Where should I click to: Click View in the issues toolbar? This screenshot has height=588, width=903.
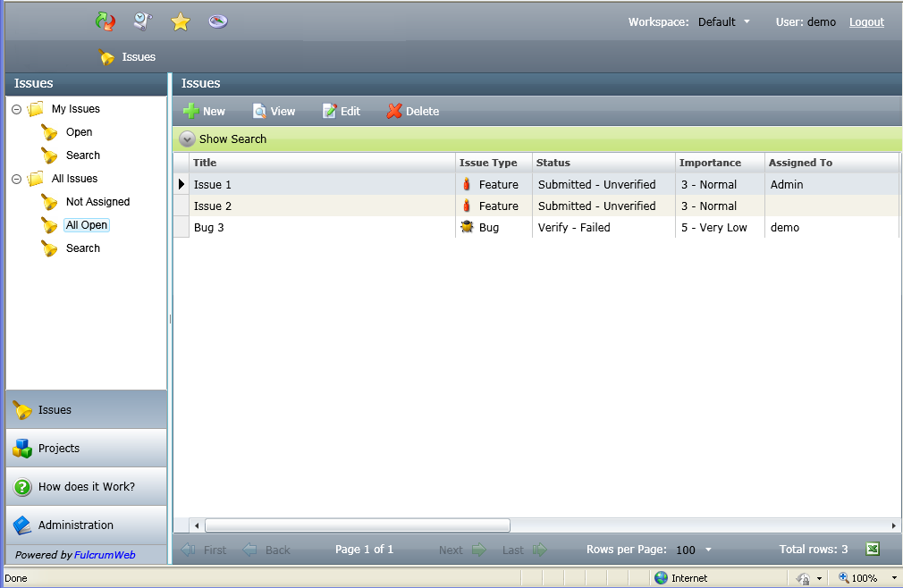[x=274, y=111]
